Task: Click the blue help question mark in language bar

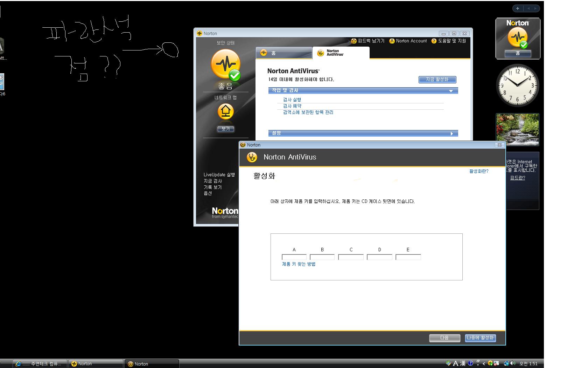Action: tap(471, 363)
